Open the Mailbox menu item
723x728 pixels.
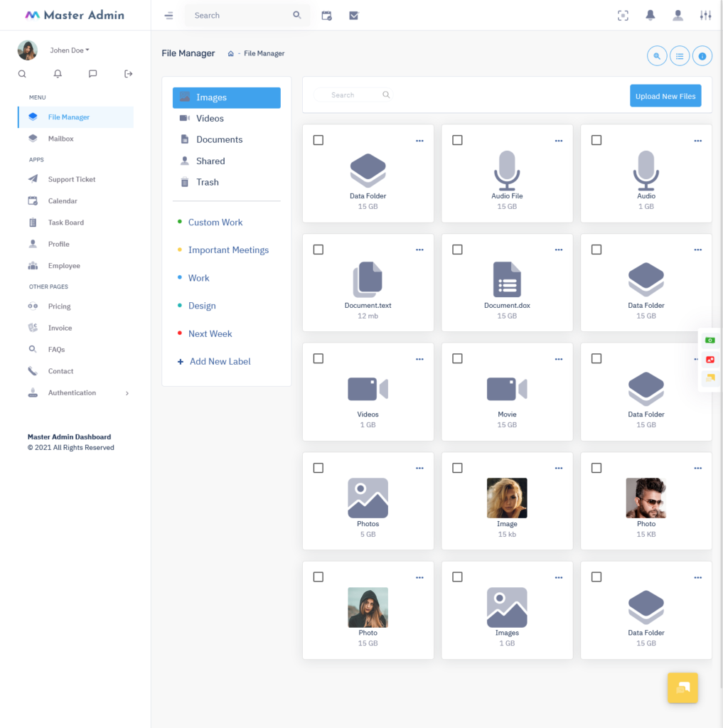[61, 138]
